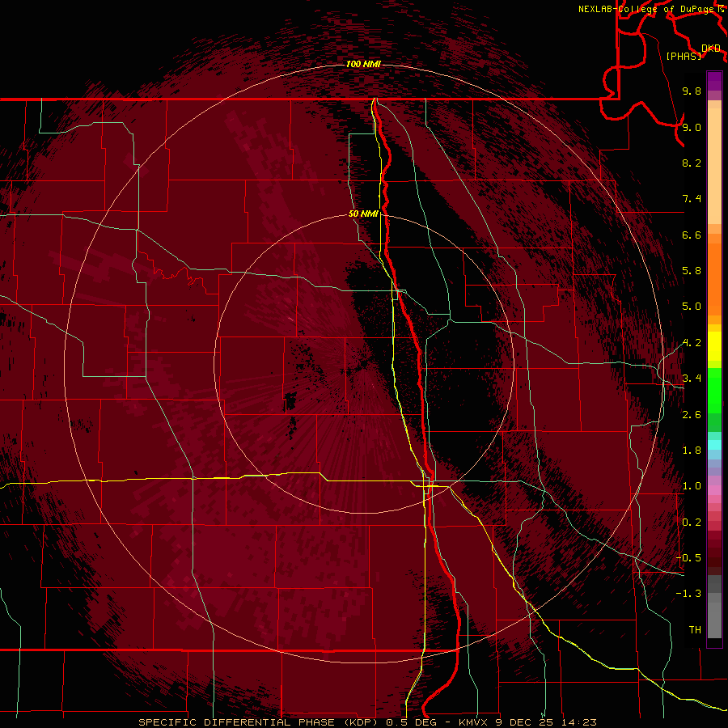
Task: Click the Specific Differential Phase KMVX caption
Action: pos(368,722)
